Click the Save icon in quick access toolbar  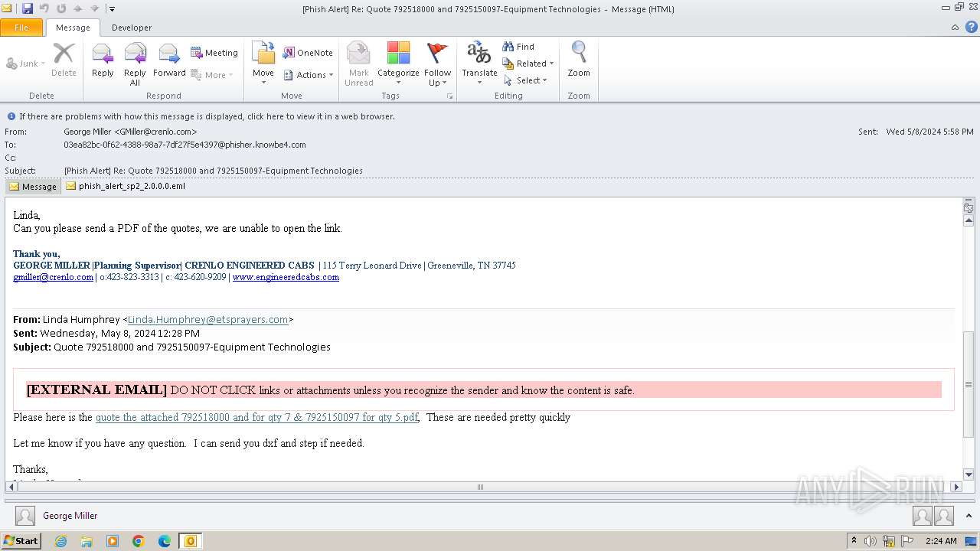coord(28,8)
